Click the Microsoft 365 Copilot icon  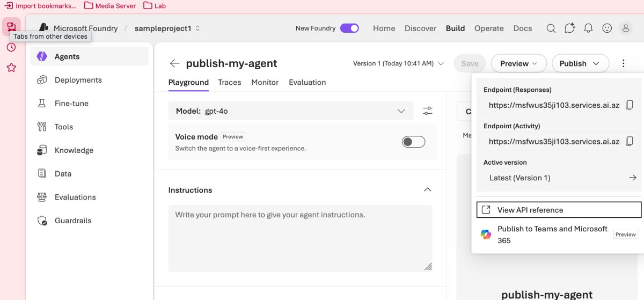point(486,235)
